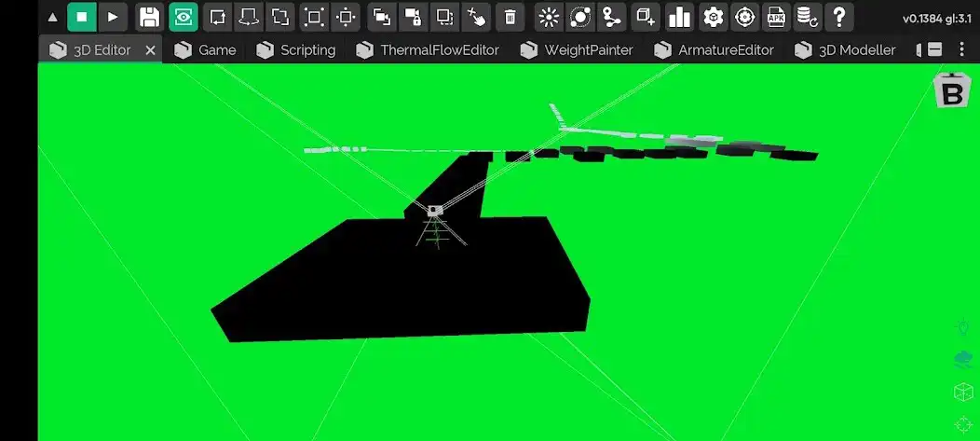
Task: Toggle the wireframe cube view icon
Action: click(964, 392)
